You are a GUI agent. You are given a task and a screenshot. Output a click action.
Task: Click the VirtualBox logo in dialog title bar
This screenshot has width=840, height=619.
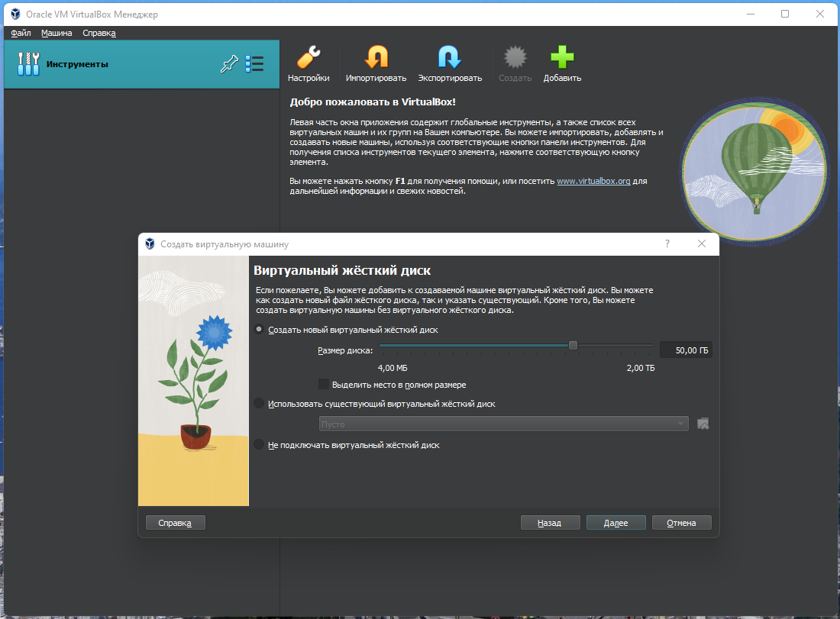point(150,243)
